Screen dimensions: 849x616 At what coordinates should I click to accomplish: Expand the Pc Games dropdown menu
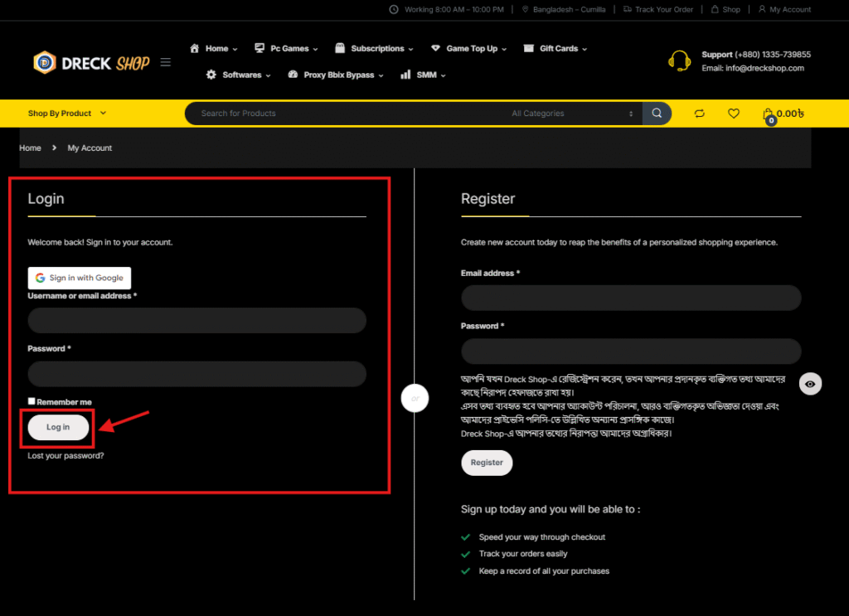tap(315, 49)
